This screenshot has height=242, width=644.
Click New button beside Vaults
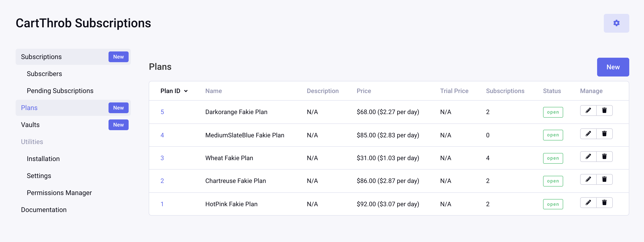point(119,125)
